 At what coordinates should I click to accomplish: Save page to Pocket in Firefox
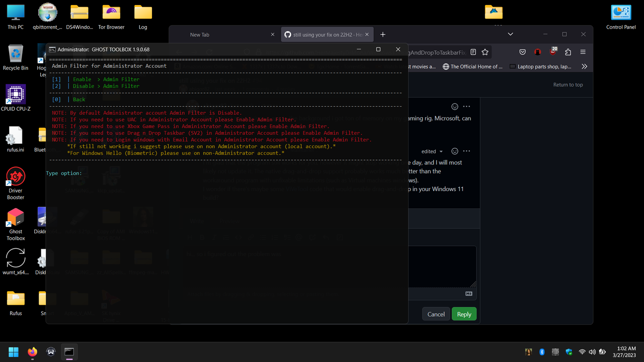click(x=523, y=52)
